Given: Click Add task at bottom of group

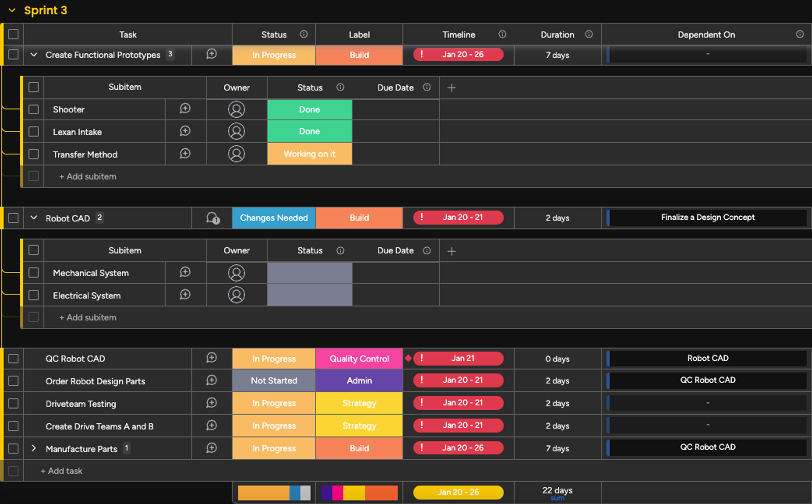Looking at the screenshot, I should point(61,471).
